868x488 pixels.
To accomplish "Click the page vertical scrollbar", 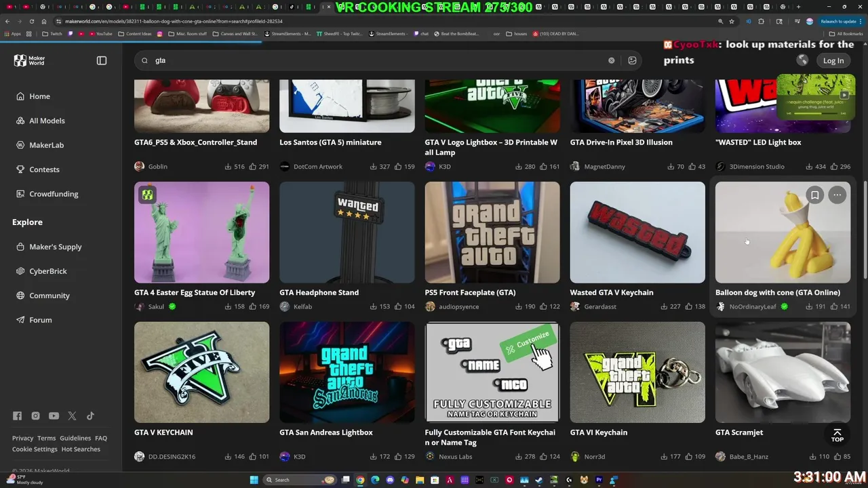I will pyautogui.click(x=865, y=230).
